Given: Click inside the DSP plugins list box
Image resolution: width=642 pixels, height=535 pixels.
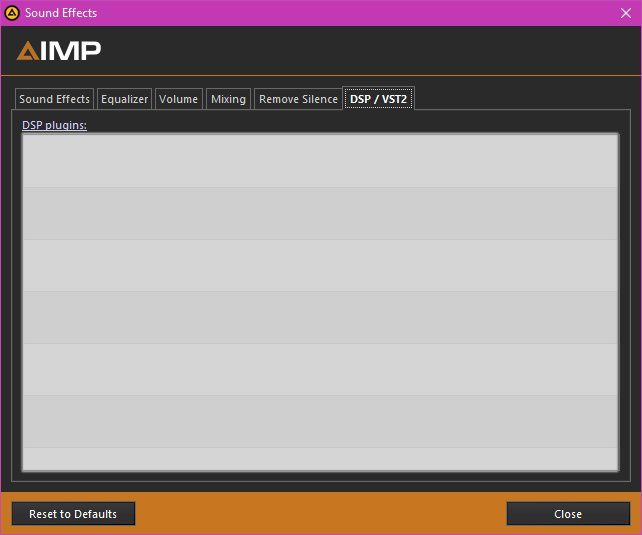Looking at the screenshot, I should point(320,302).
